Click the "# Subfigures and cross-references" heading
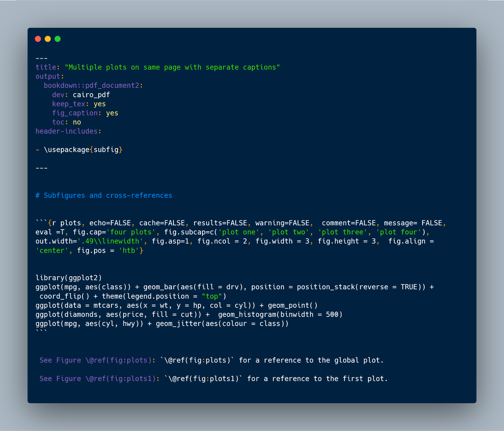504x431 pixels. tap(104, 196)
